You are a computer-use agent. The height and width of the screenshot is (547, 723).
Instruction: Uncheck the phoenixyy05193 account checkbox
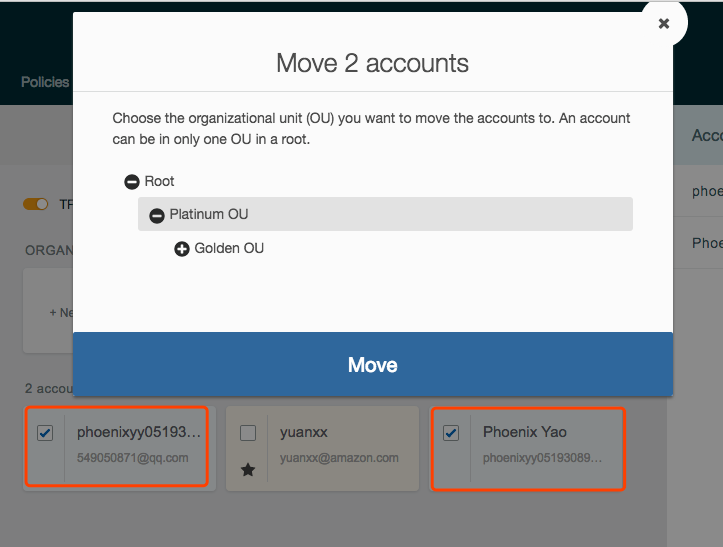pos(45,433)
